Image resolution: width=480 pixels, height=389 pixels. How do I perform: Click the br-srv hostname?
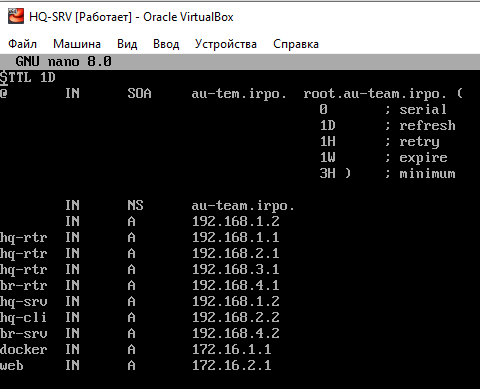[x=24, y=333]
